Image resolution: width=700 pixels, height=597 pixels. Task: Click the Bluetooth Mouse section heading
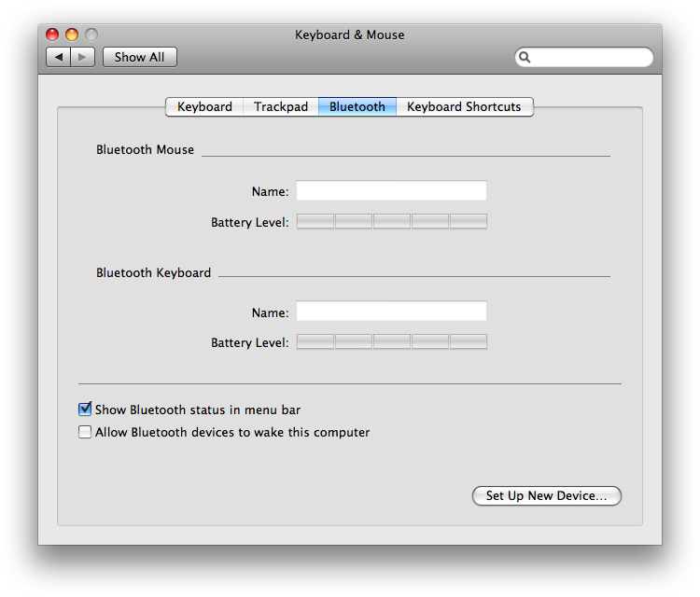click(145, 149)
